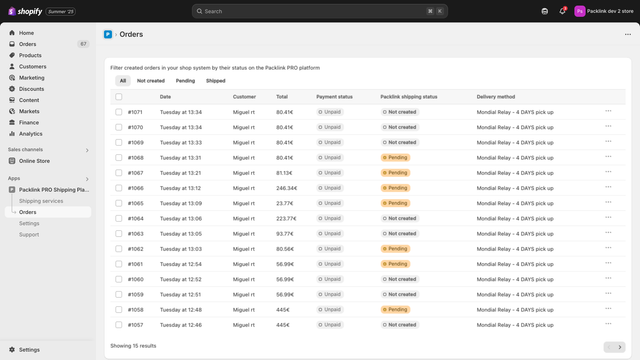Click the Shopify logo
The width and height of the screenshot is (640, 360).
point(25,11)
